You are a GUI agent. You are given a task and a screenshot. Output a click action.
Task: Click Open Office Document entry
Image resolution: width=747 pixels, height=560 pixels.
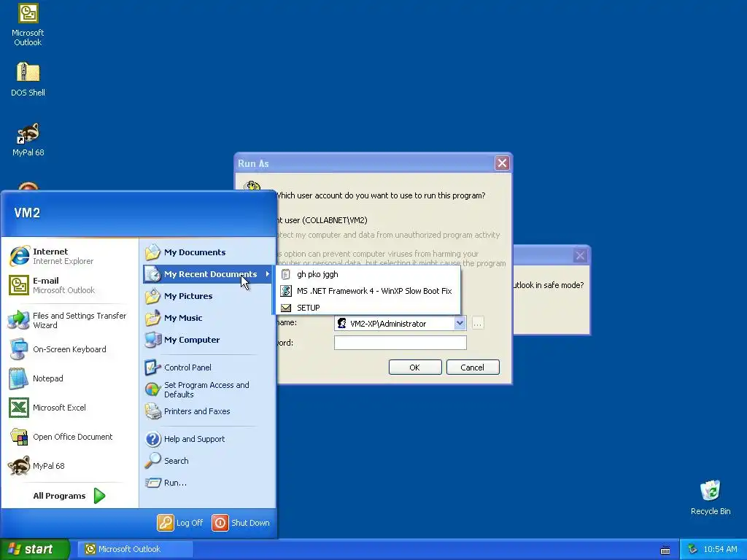(69, 437)
